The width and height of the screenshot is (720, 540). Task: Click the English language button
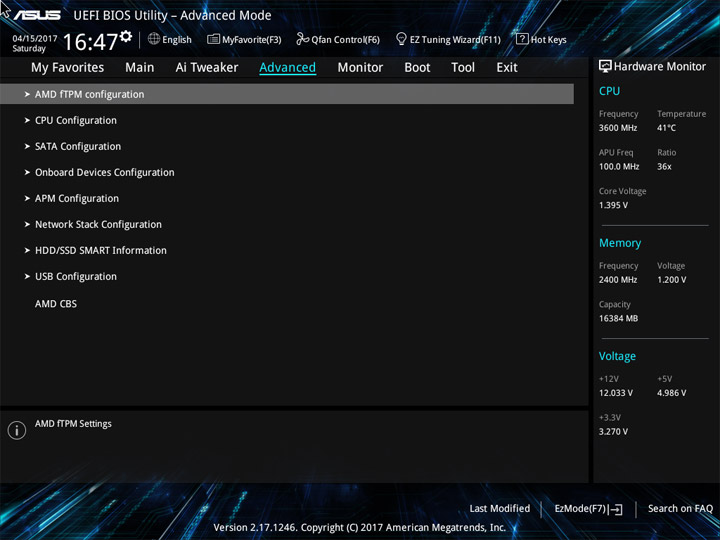[x=170, y=39]
